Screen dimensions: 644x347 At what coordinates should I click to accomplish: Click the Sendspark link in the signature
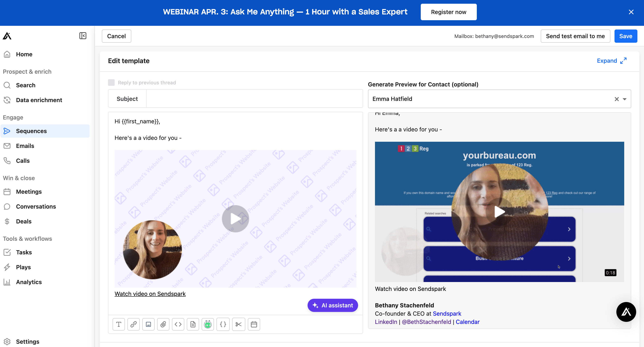tap(447, 313)
